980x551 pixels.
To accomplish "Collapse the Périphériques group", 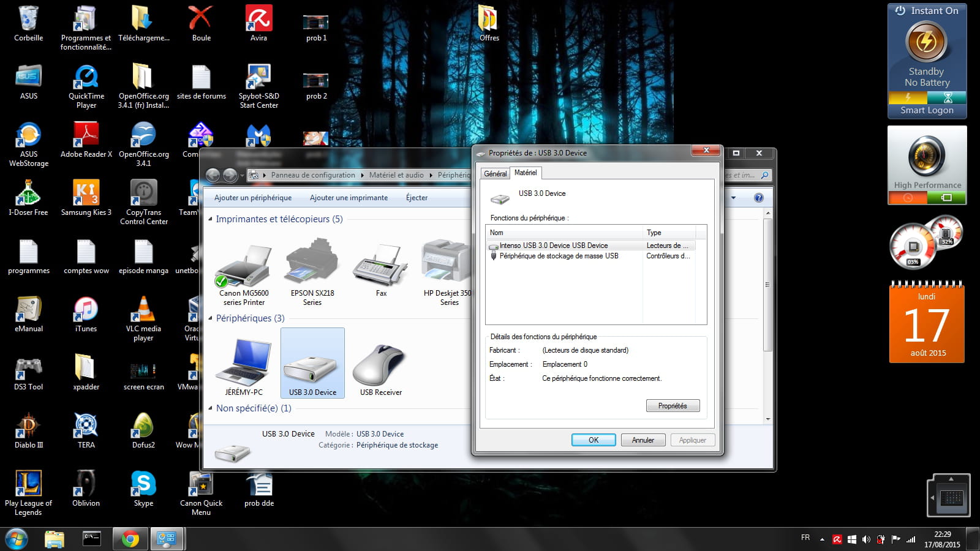I will pos(211,318).
